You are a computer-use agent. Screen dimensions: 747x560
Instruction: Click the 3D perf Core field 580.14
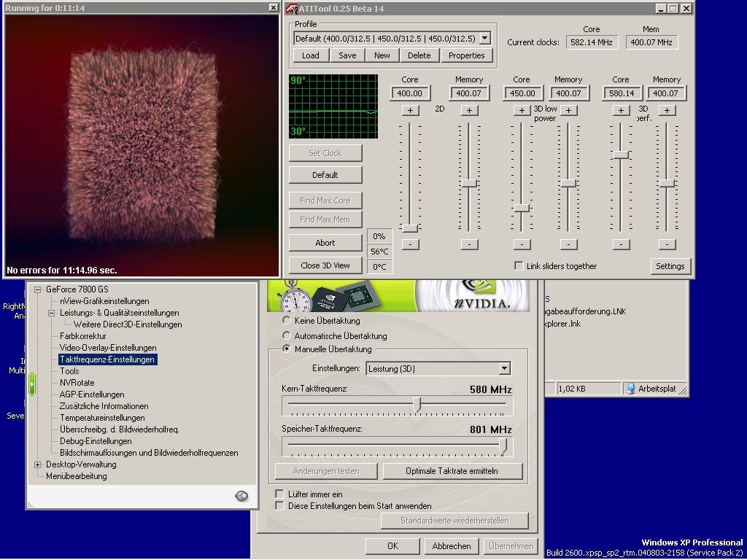coord(622,93)
